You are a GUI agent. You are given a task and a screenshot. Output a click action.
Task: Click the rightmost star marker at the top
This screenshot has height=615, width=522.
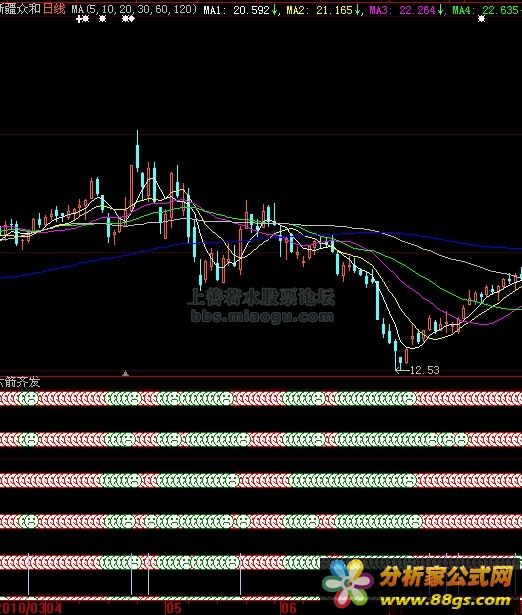(482, 18)
